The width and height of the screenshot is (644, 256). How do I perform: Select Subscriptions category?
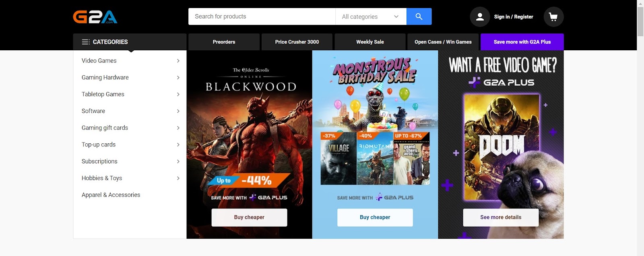99,161
